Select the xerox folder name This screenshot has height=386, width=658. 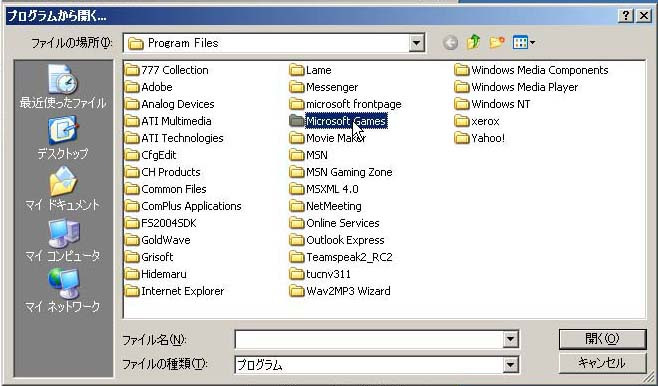click(x=485, y=121)
